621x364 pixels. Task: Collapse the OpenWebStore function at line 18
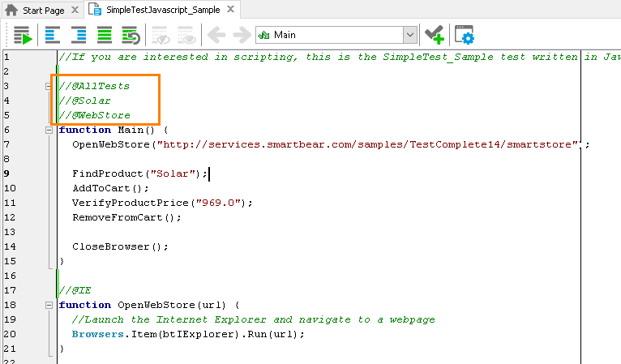click(x=49, y=305)
